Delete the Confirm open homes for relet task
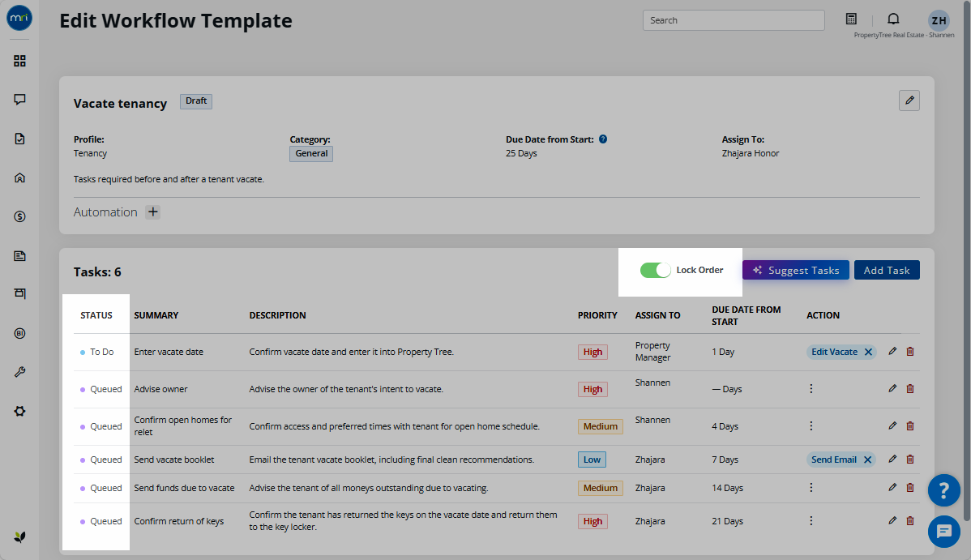971x560 pixels. [x=910, y=425]
